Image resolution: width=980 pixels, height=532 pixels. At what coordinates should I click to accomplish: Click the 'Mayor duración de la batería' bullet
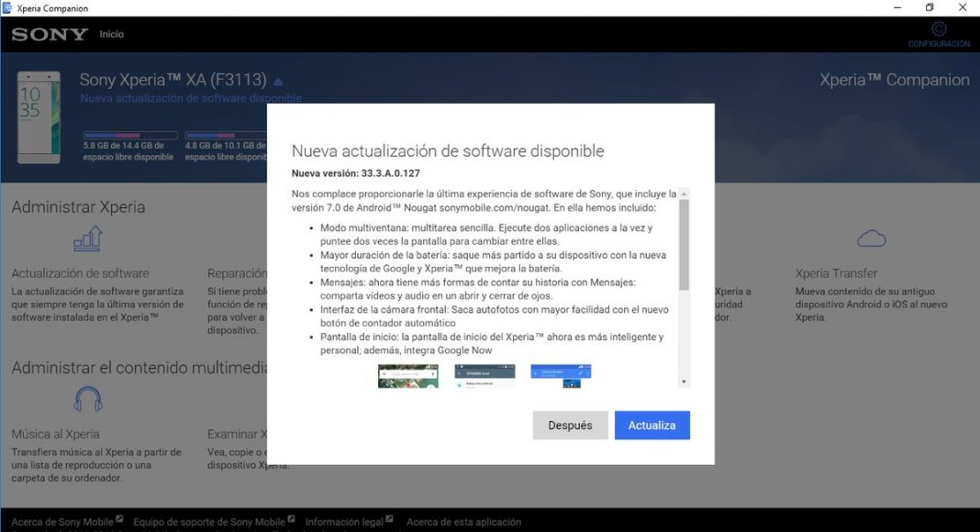[x=493, y=261]
